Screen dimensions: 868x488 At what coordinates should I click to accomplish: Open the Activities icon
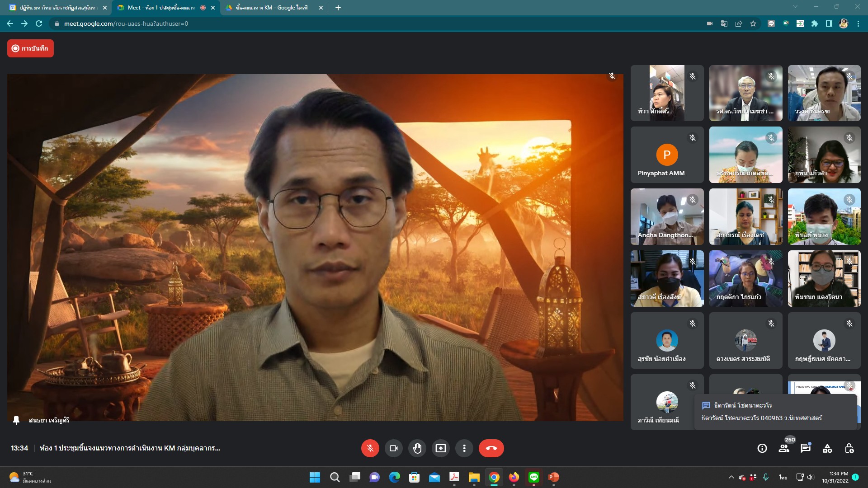coord(827,448)
